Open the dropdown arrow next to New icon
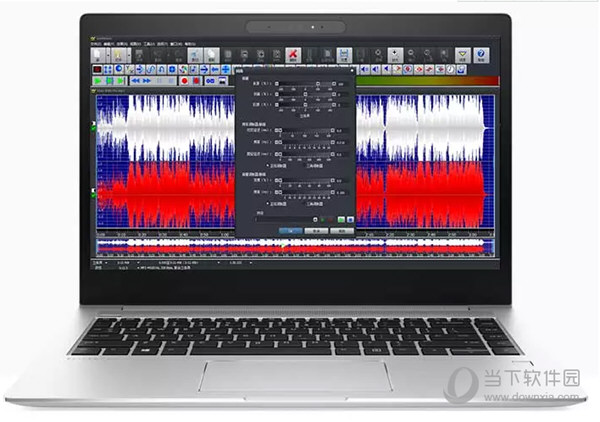 click(108, 55)
